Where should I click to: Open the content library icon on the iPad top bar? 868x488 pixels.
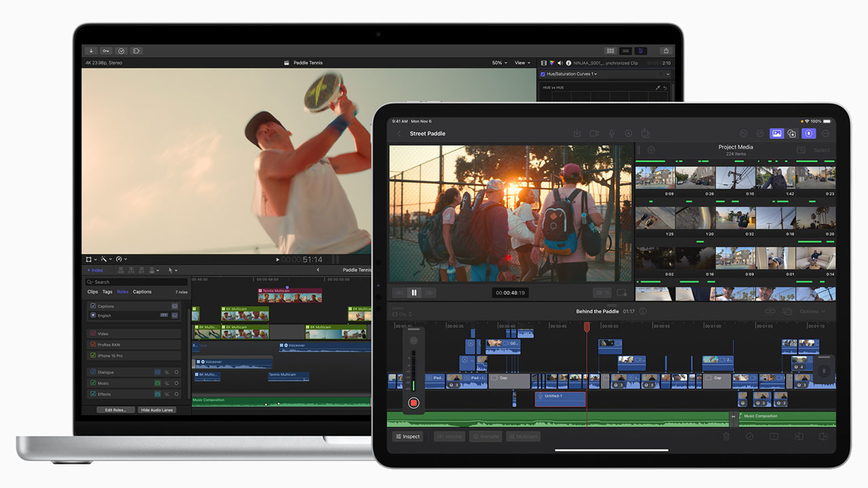pos(791,134)
